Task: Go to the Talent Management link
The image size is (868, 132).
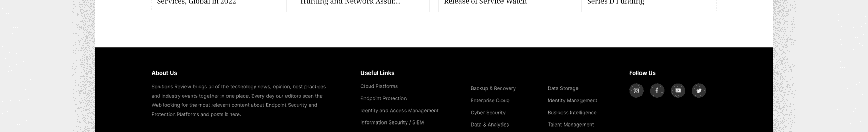Action: pyautogui.click(x=571, y=125)
